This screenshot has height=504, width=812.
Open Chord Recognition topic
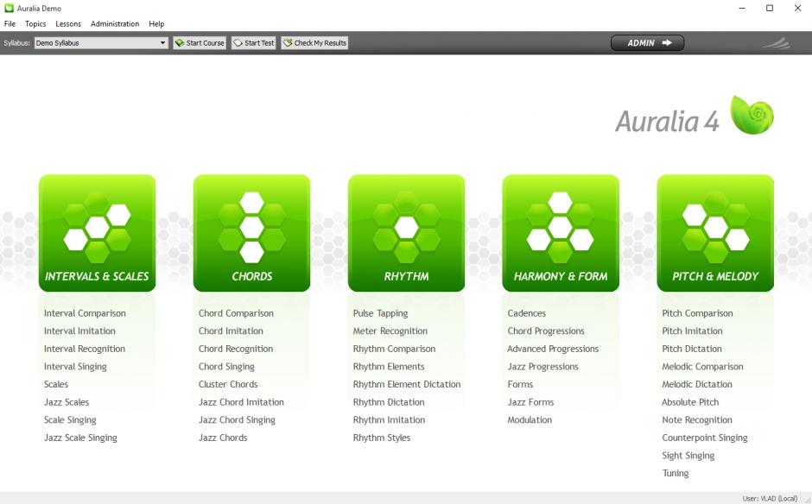click(236, 350)
